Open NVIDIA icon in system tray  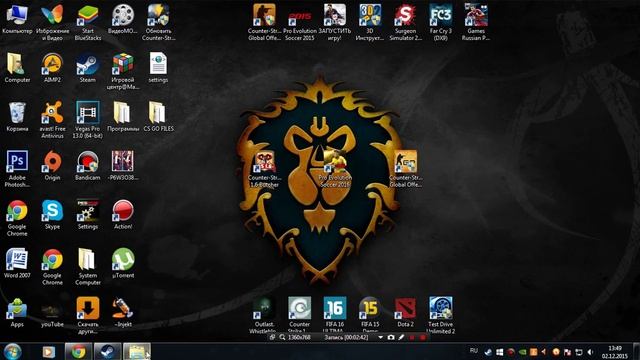tap(522, 352)
